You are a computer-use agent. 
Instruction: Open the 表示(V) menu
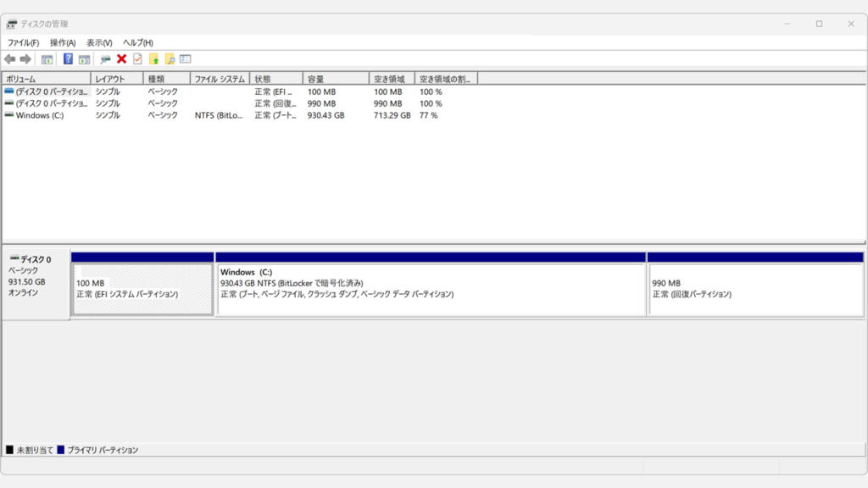(x=99, y=42)
